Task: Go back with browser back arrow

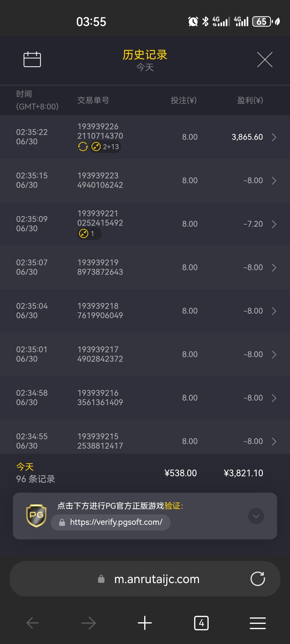Action: pyautogui.click(x=32, y=623)
